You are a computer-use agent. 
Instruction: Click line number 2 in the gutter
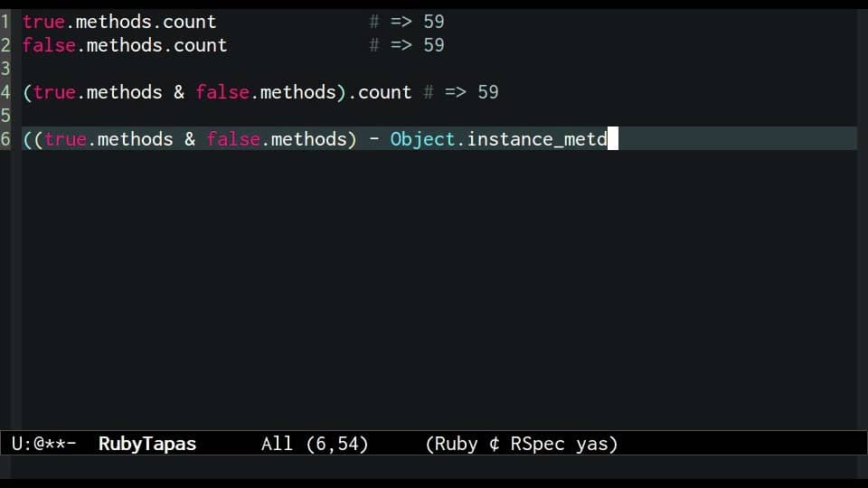5,45
